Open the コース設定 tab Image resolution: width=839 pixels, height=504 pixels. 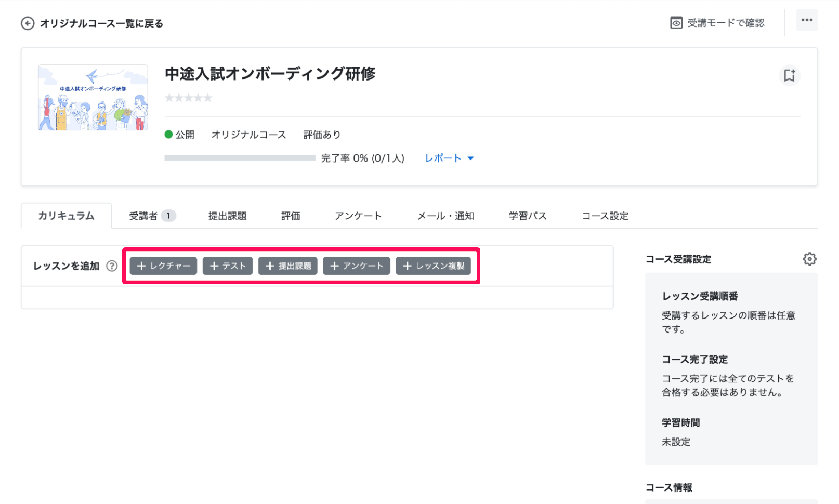tap(605, 216)
